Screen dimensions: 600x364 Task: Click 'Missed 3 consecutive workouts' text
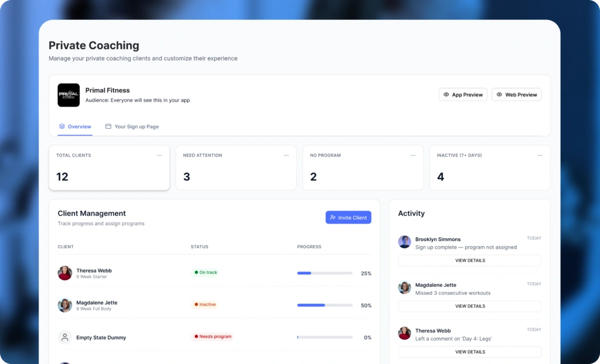point(453,293)
